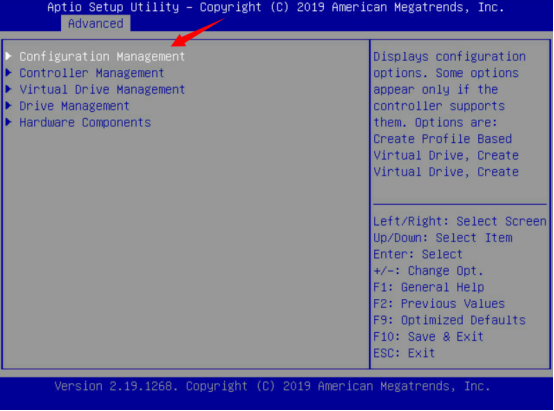Viewport: 554px width, 411px height.
Task: Click arrow beside Configuration Management
Action: (x=9, y=56)
